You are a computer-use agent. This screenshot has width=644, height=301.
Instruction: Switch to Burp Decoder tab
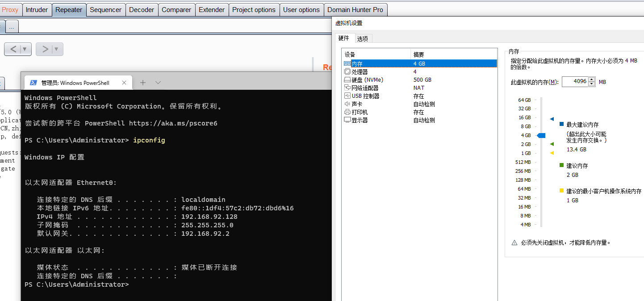142,10
